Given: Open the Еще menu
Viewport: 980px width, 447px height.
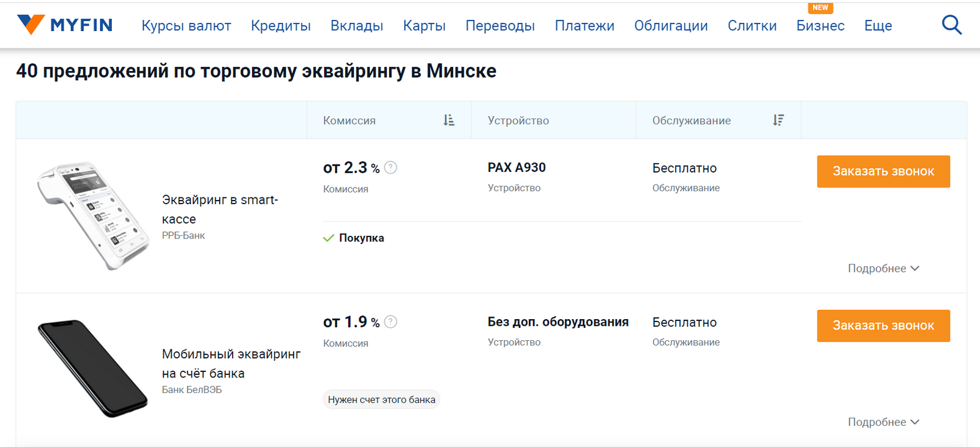Looking at the screenshot, I should (878, 25).
